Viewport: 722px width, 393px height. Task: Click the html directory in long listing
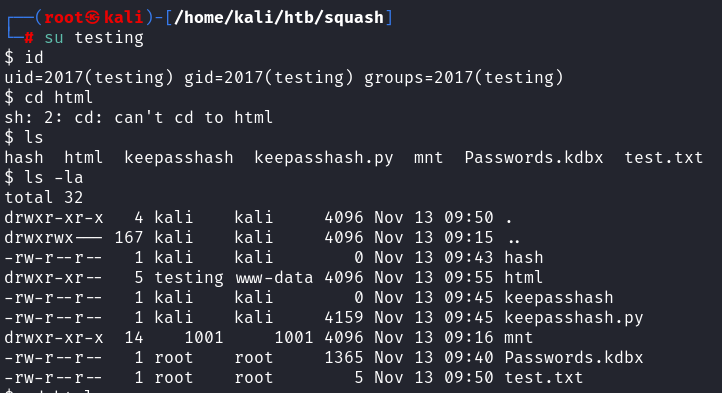[524, 277]
